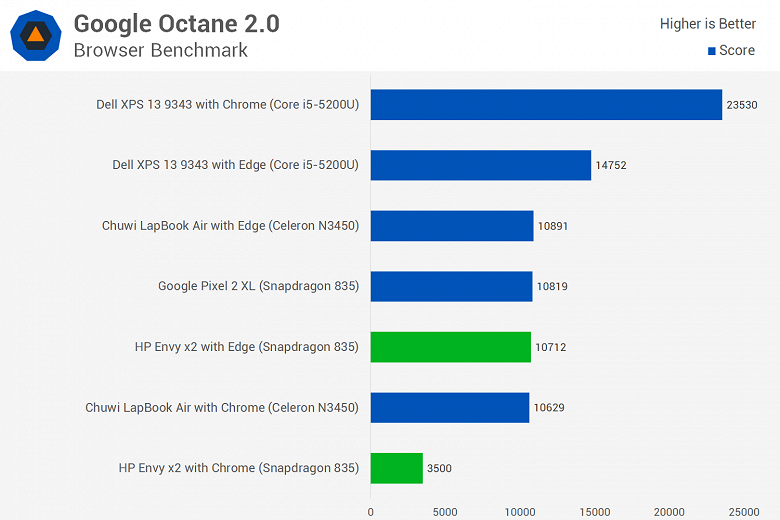780x520 pixels.
Task: Click the Higher is Better label
Action: tap(707, 23)
